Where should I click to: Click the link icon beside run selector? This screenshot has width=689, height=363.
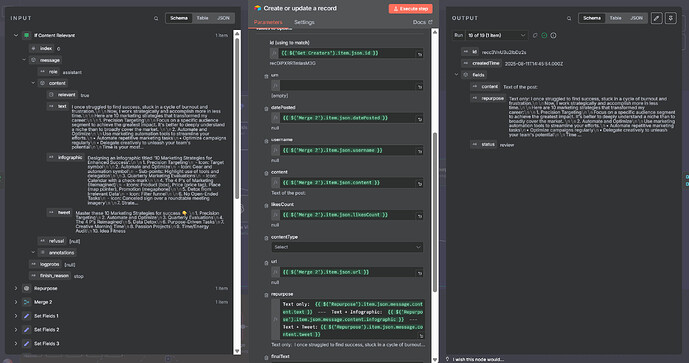click(535, 35)
